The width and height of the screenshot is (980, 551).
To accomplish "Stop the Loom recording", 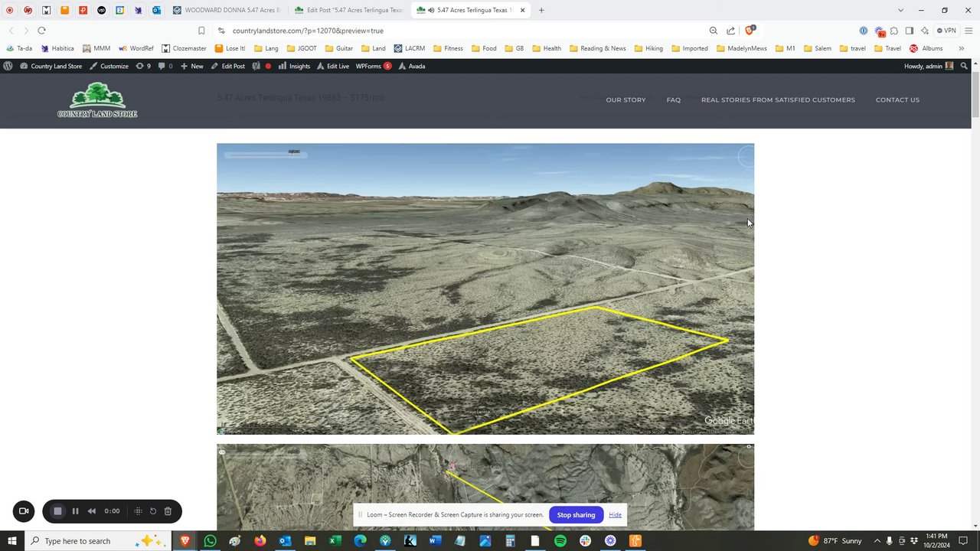I will point(57,511).
